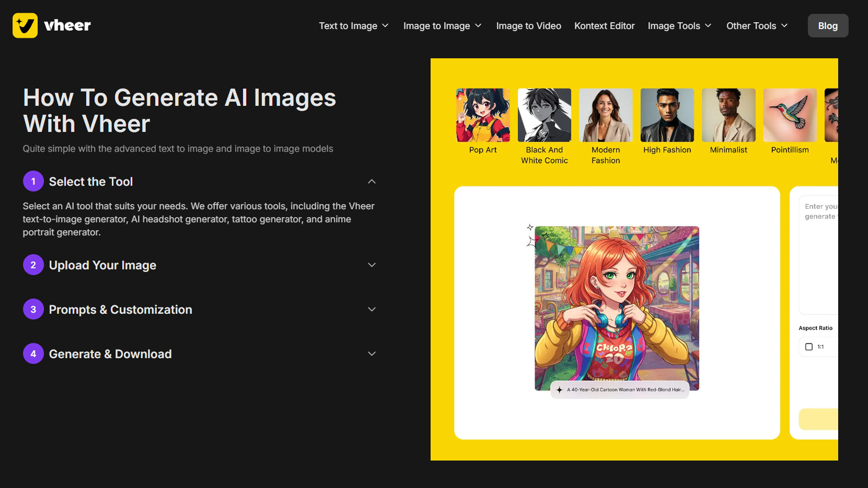This screenshot has height=488, width=868.
Task: Expand the Generate & Download step
Action: [372, 353]
